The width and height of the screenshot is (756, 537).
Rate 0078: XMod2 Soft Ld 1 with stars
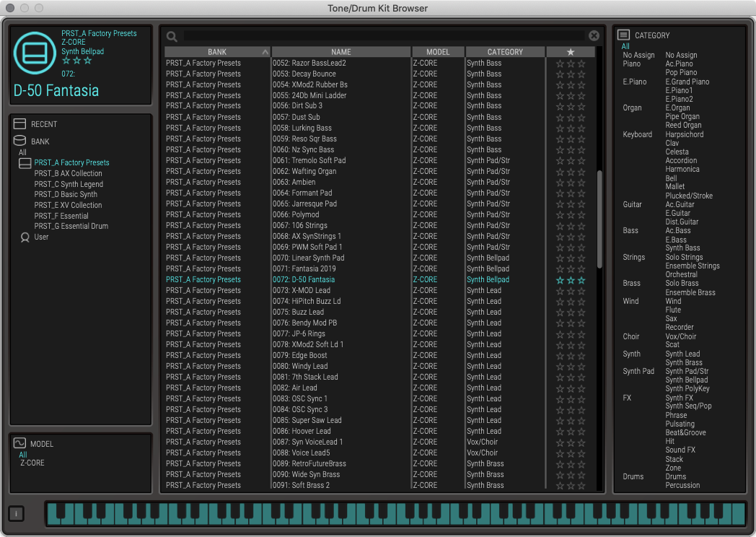point(571,345)
